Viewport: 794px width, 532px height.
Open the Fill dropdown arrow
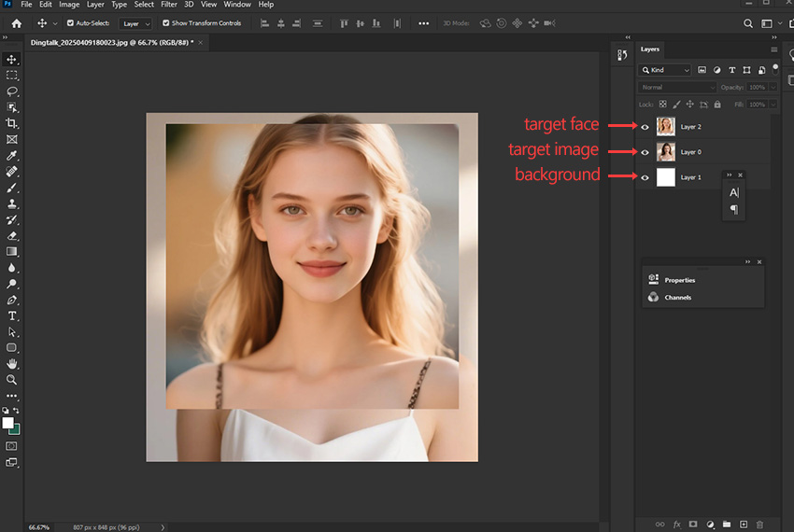click(773, 105)
